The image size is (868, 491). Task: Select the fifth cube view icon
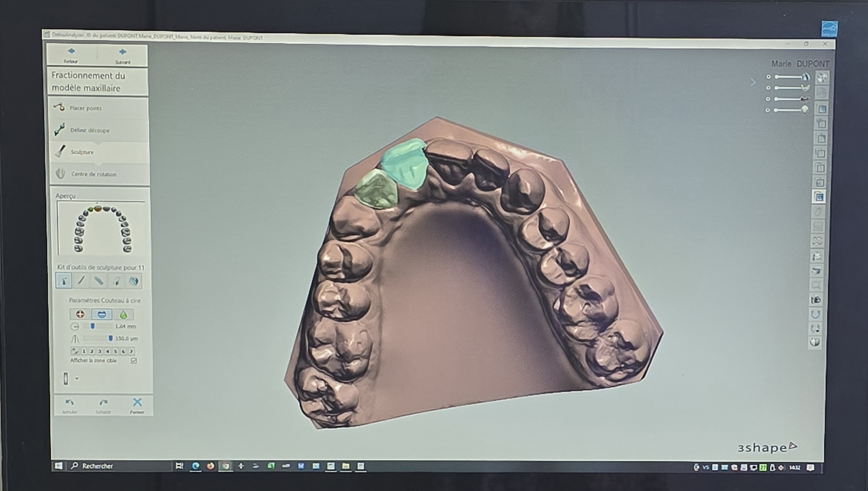(820, 168)
